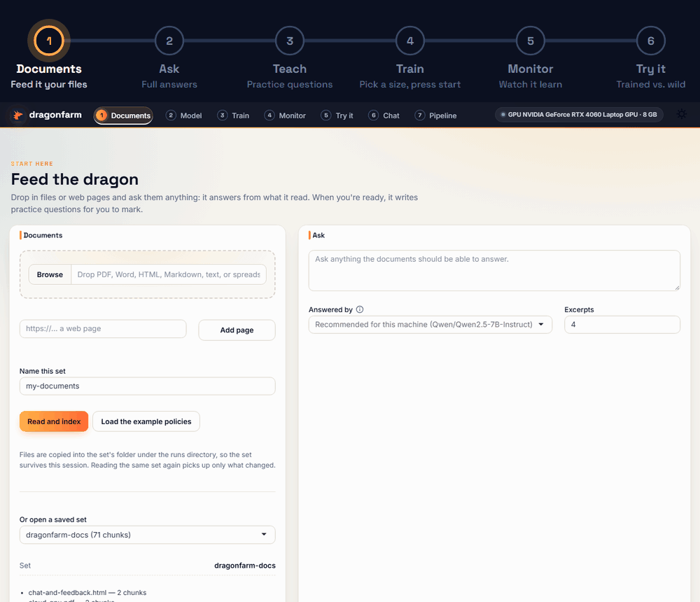Screen dimensions: 700x602
Task: Click the dragonfarm-docs set name value
Action: click(244, 566)
